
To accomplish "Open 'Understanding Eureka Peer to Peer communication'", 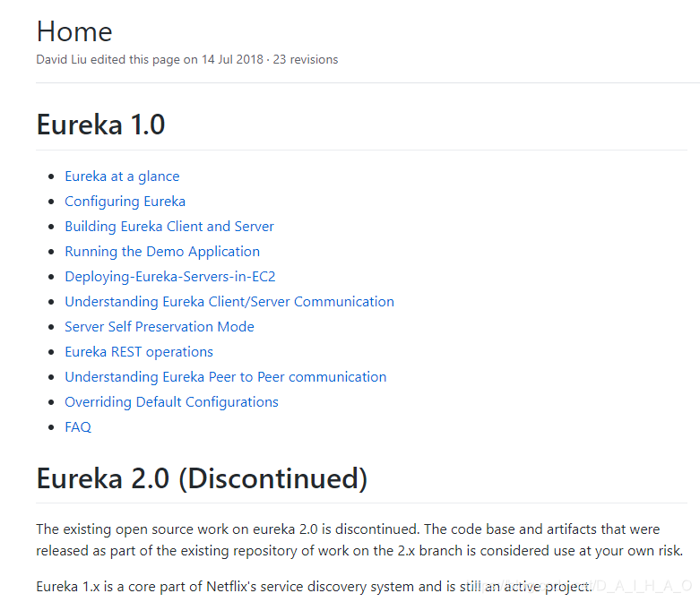I will [226, 377].
